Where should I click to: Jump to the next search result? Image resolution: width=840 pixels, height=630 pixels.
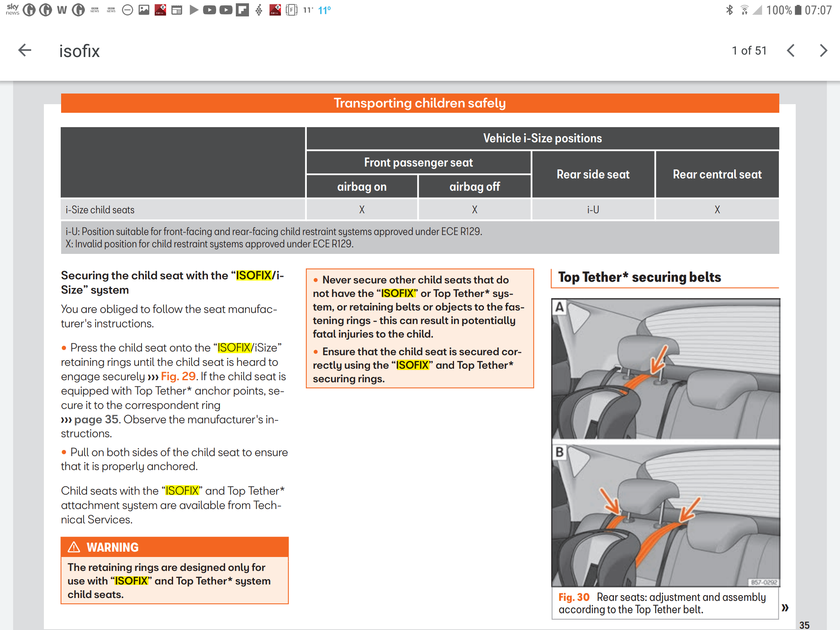[823, 50]
